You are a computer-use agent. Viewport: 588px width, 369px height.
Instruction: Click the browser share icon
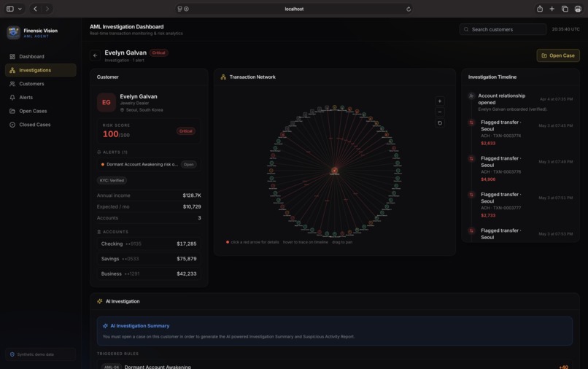coord(540,9)
